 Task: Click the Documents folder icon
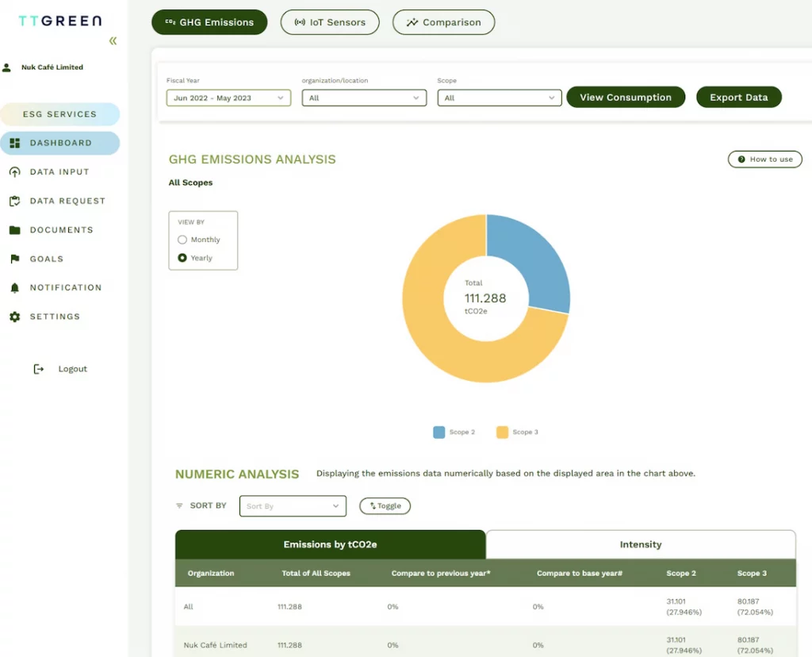[x=14, y=230]
